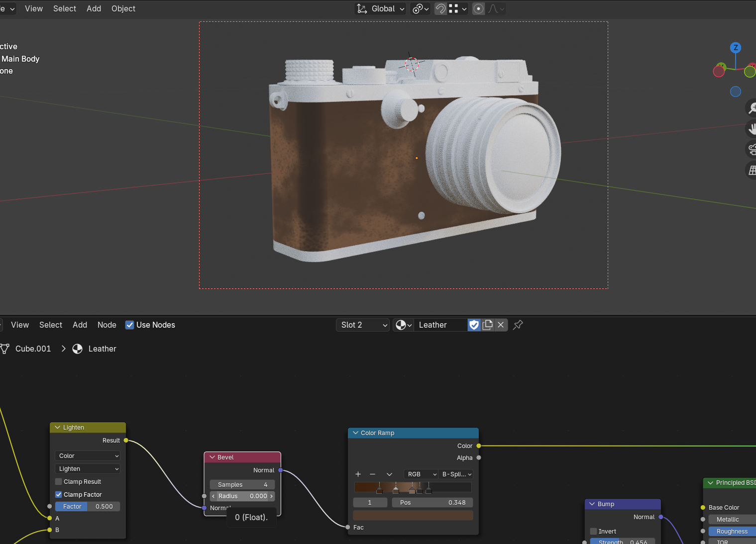The height and width of the screenshot is (544, 756).
Task: Enable the Clamp Result checkbox
Action: click(x=59, y=481)
